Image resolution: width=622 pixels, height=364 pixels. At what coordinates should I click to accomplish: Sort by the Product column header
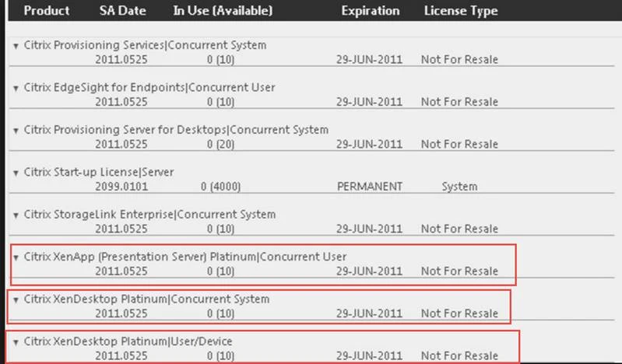click(46, 11)
